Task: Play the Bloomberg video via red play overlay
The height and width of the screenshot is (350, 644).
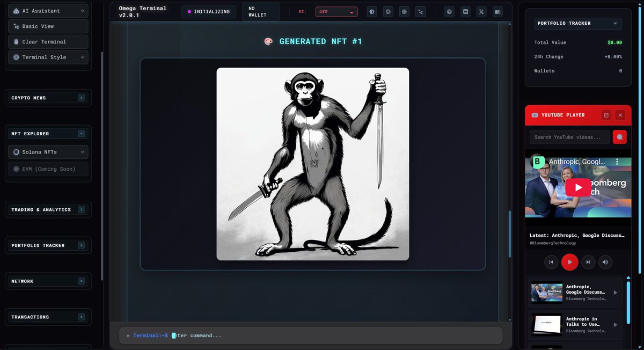Action: tap(578, 187)
